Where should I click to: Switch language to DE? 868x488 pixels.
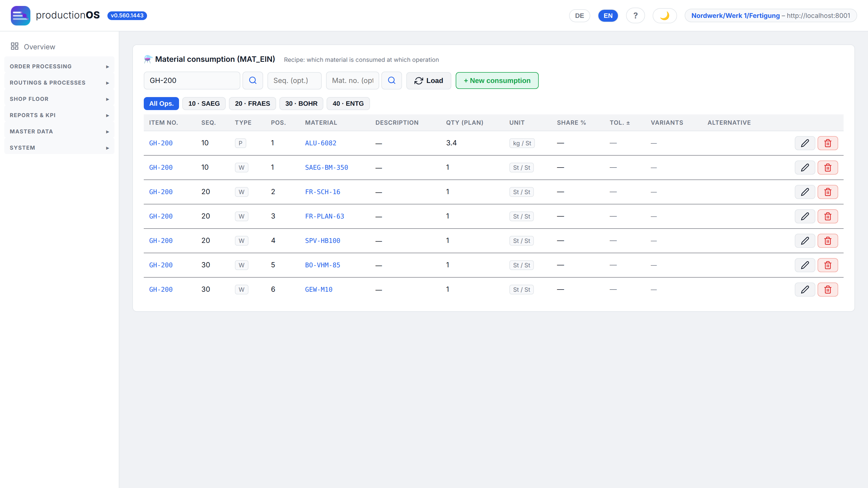(579, 15)
